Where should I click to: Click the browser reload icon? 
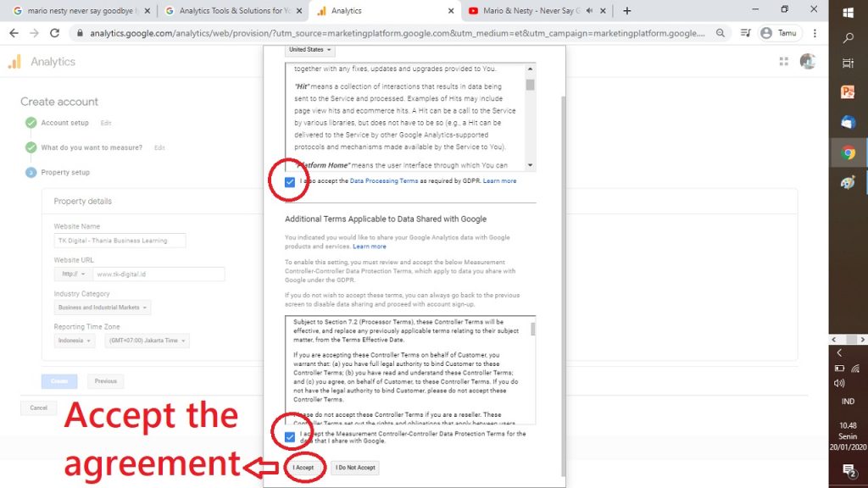pos(55,33)
